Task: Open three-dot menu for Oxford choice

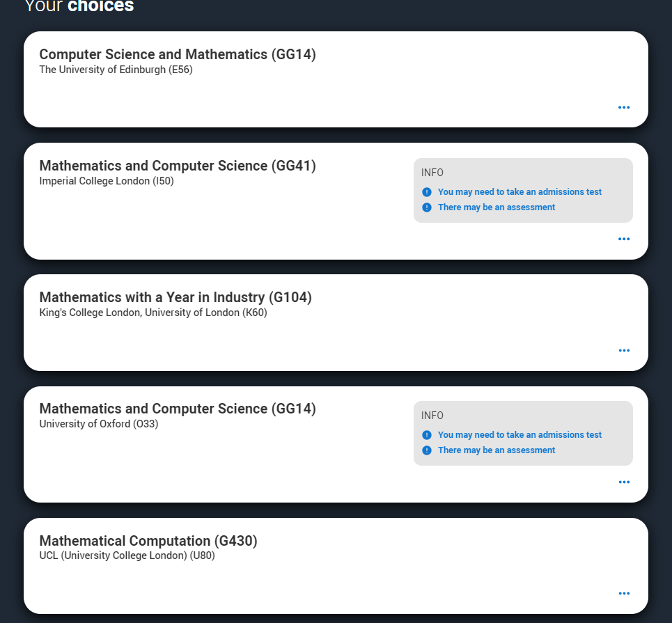Action: [624, 482]
